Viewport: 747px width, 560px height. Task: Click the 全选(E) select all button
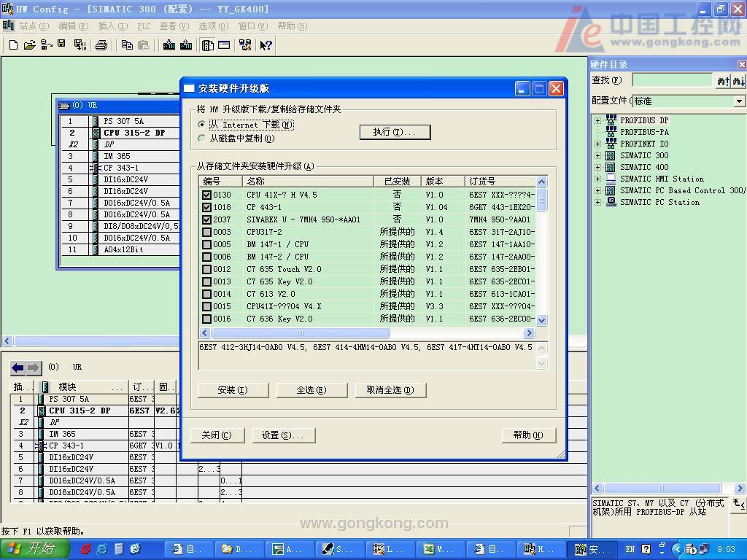[x=311, y=390]
